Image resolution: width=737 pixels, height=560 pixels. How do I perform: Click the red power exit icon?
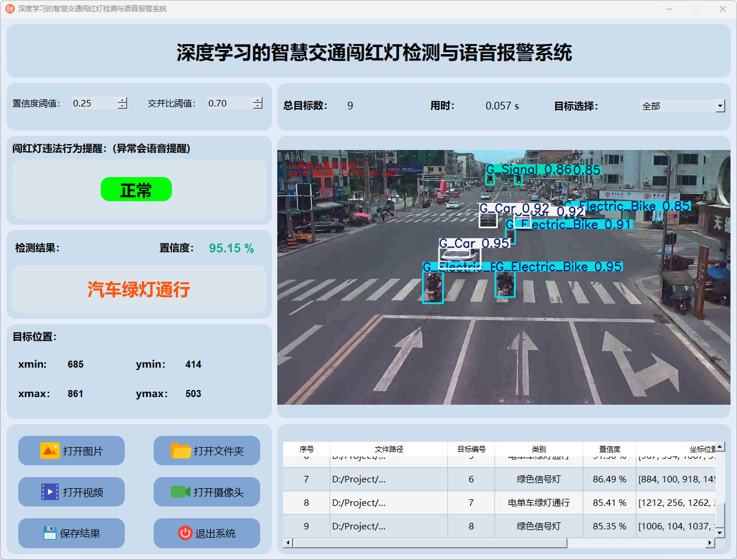click(x=185, y=533)
